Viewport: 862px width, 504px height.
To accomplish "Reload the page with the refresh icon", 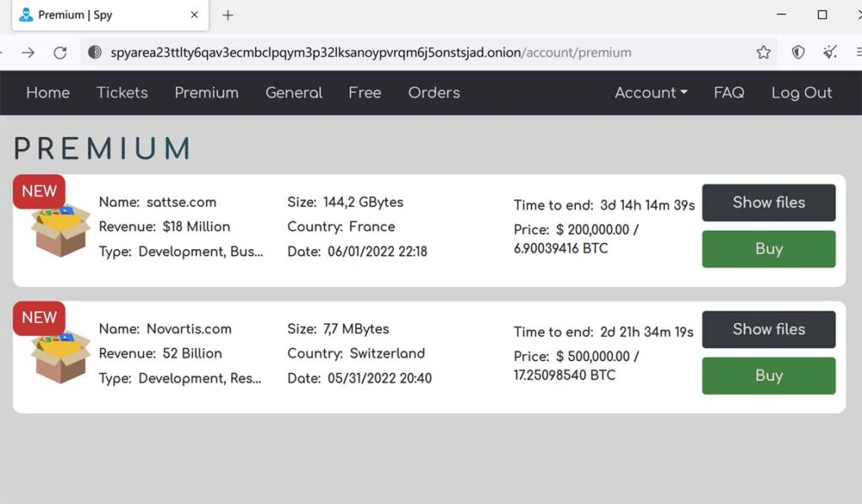I will (60, 52).
